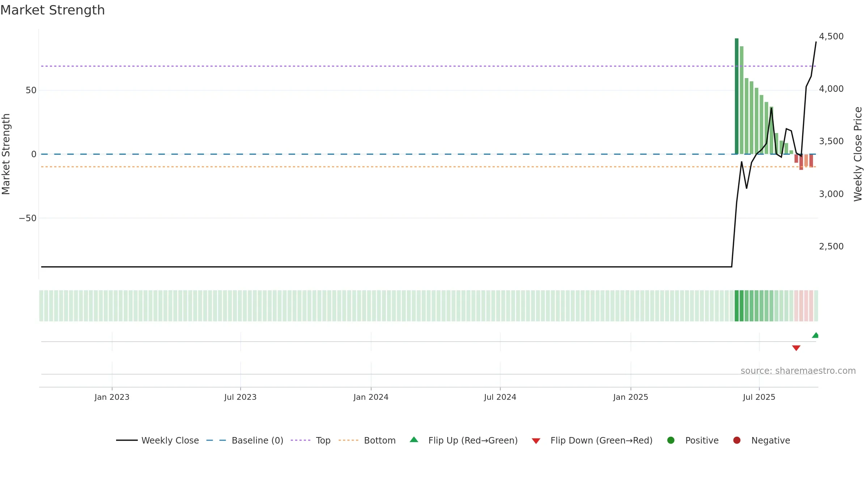Click the tallest dark green strength bar
Viewport: 868px width, 488px height.
click(736, 96)
